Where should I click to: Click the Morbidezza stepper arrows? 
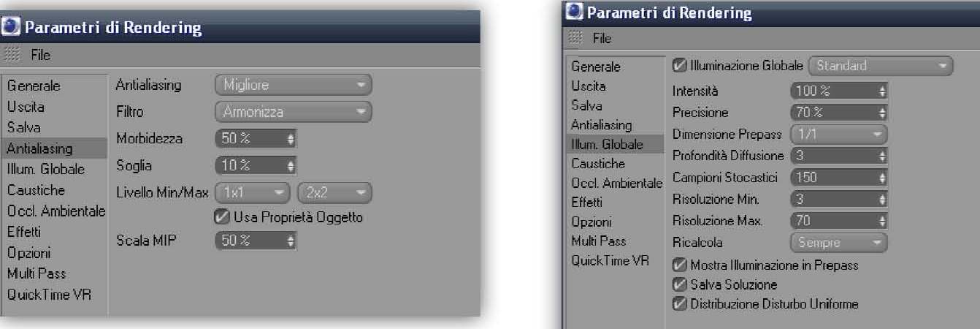click(x=291, y=139)
